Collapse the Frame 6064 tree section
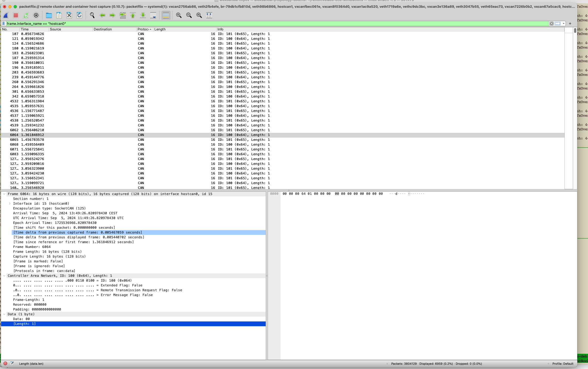This screenshot has width=588, height=369. pos(4,194)
